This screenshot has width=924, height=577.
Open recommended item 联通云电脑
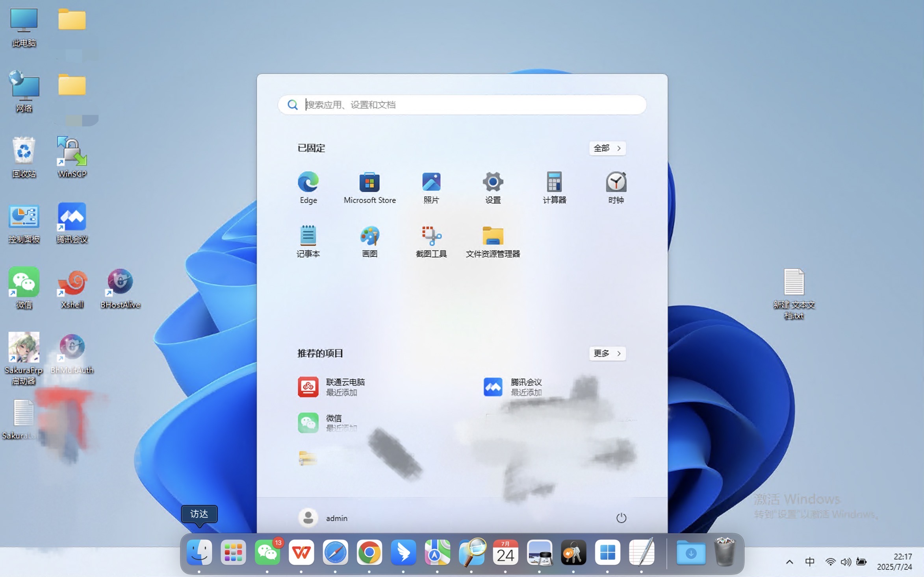[x=332, y=387]
